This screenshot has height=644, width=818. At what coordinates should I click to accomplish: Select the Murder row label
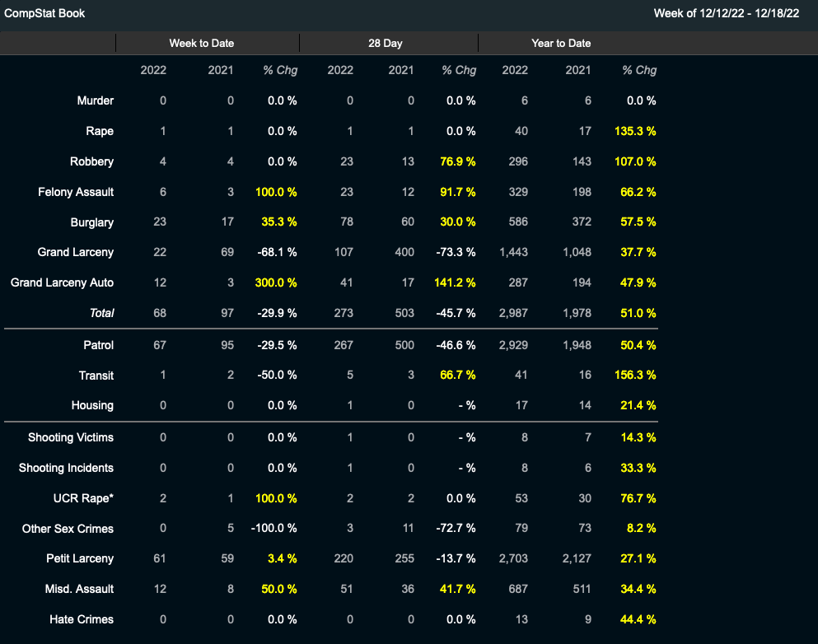coord(96,100)
